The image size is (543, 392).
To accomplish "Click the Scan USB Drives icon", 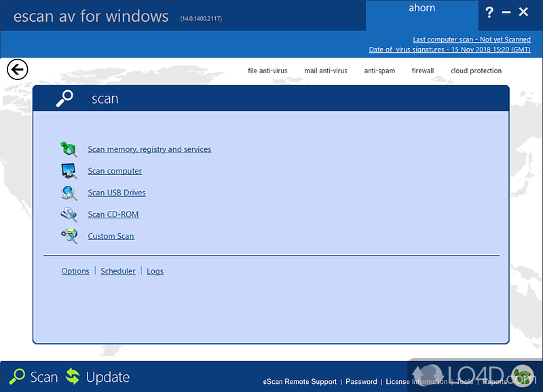I will pos(69,193).
